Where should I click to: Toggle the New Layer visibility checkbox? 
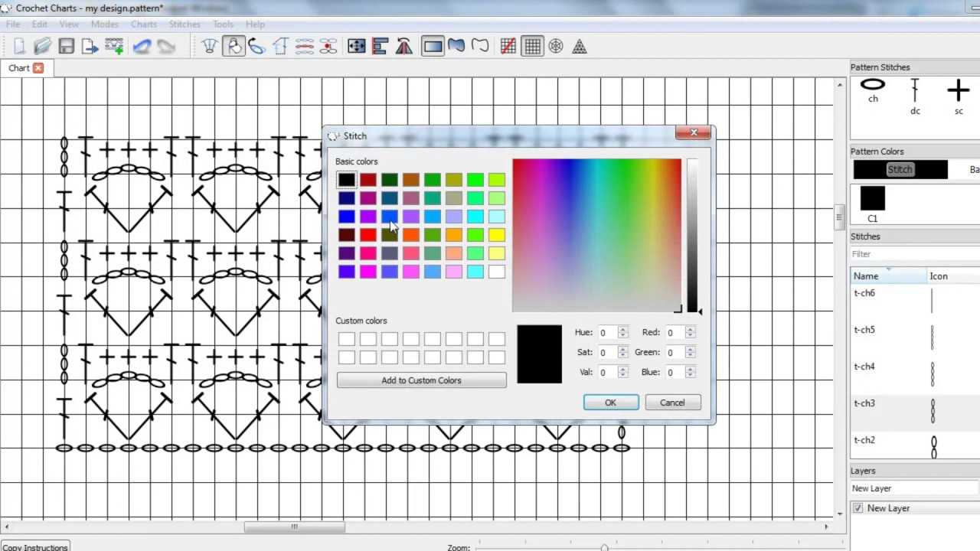(857, 508)
